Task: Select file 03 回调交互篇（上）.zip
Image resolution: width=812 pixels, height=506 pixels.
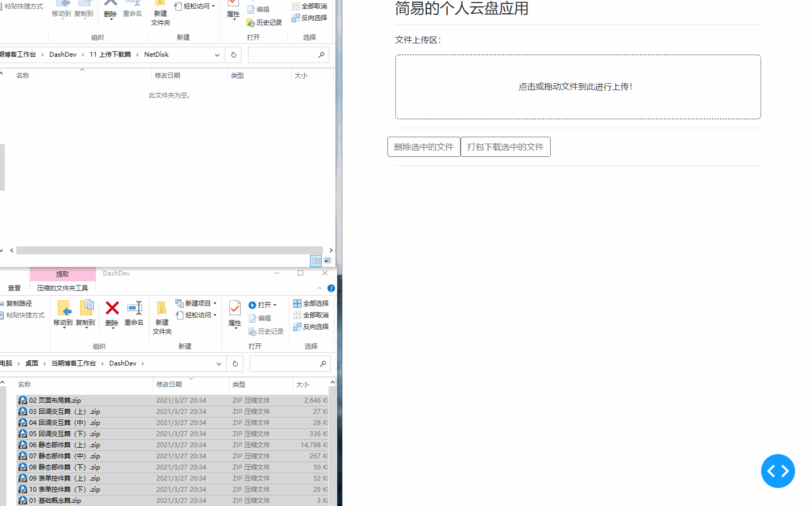Action: (x=172, y=412)
